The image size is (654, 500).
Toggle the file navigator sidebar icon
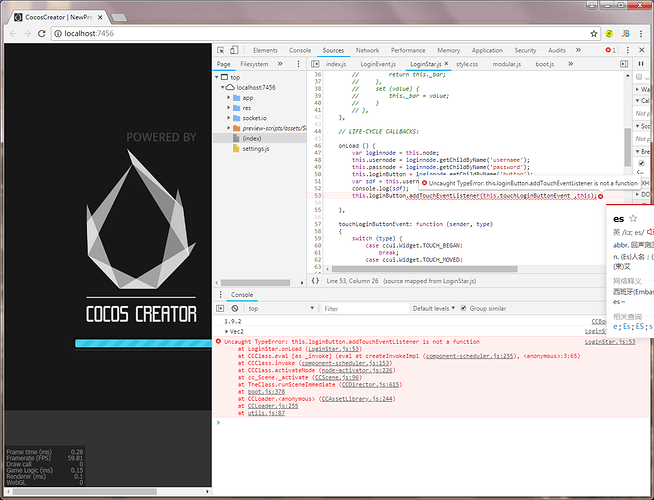point(315,64)
